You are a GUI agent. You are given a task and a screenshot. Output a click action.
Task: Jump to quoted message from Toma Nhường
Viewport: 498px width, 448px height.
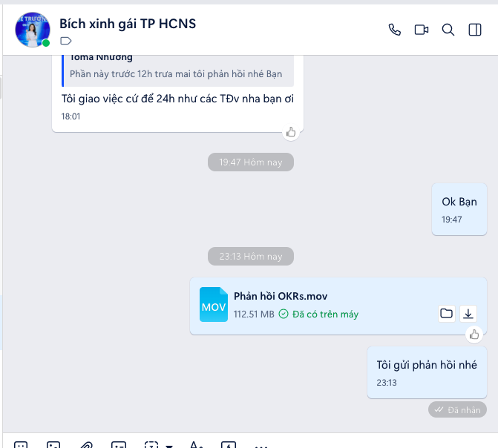177,70
